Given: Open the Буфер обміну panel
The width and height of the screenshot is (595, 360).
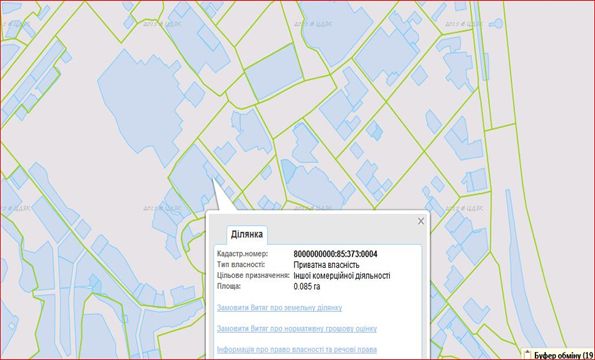Looking at the screenshot, I should (559, 355).
